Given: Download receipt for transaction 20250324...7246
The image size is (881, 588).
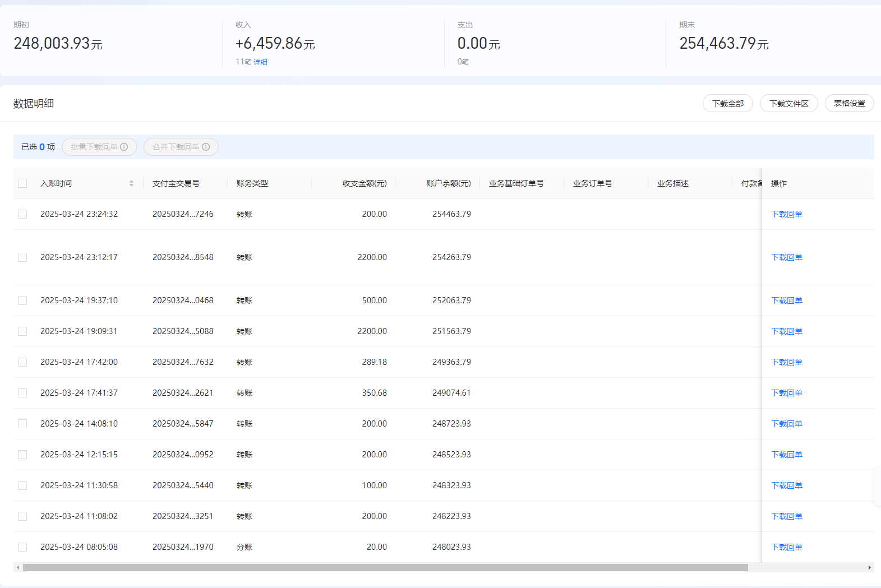Looking at the screenshot, I should (787, 214).
